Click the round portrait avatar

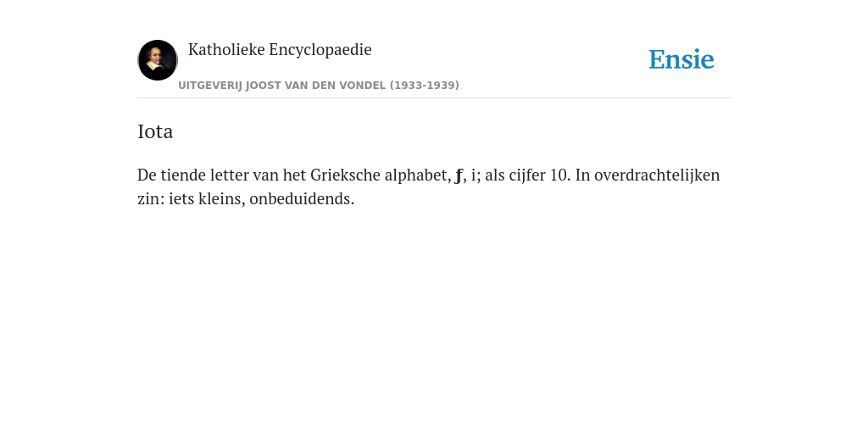tap(158, 60)
